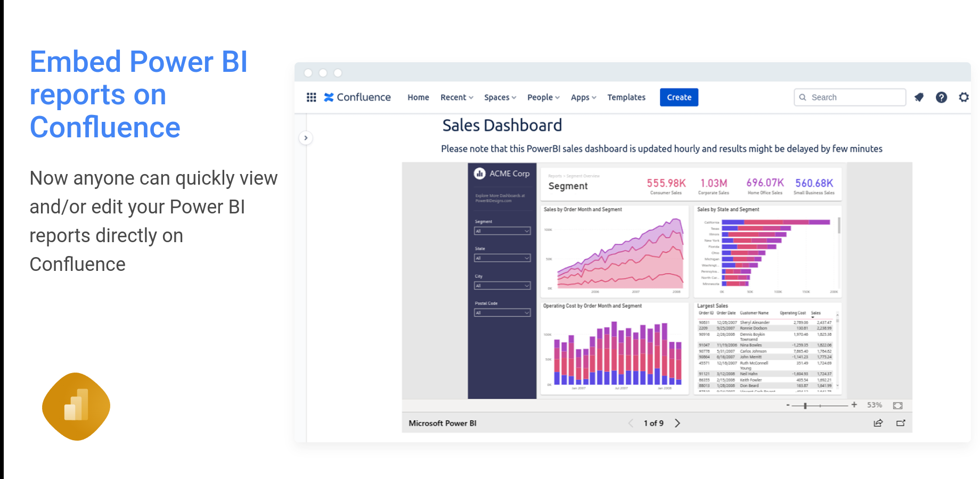This screenshot has height=479, width=980.
Task: Go to previous report page arrow
Action: pyautogui.click(x=631, y=423)
